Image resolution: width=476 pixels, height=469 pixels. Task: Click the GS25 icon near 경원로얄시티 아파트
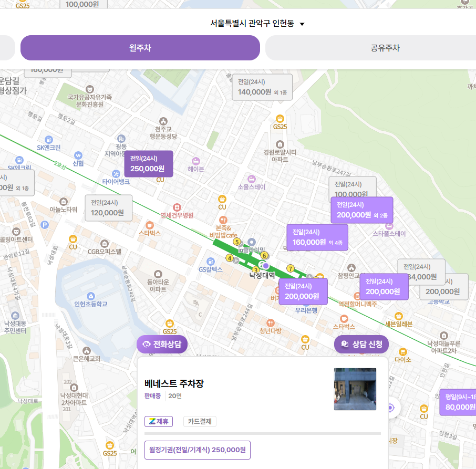[x=280, y=119]
